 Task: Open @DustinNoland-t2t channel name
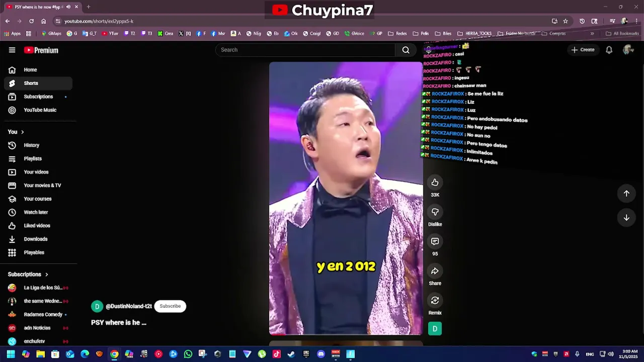point(128,306)
